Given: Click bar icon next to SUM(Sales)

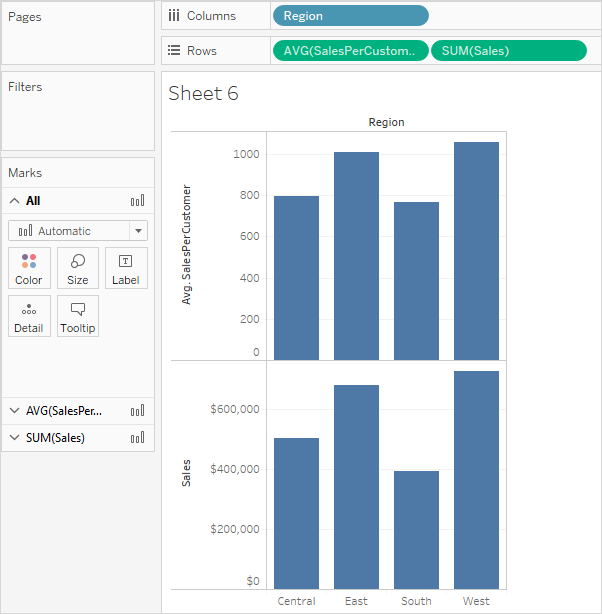Looking at the screenshot, I should 138,438.
